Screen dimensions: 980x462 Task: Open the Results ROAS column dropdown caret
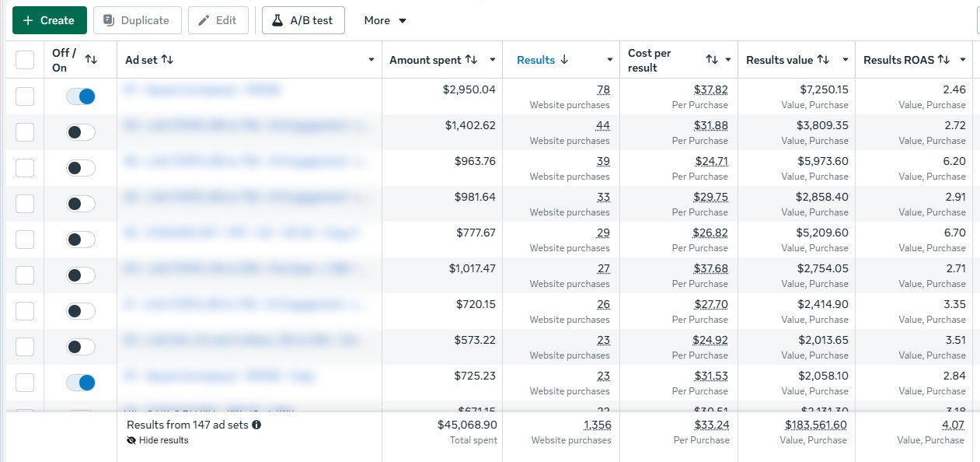coord(963,60)
